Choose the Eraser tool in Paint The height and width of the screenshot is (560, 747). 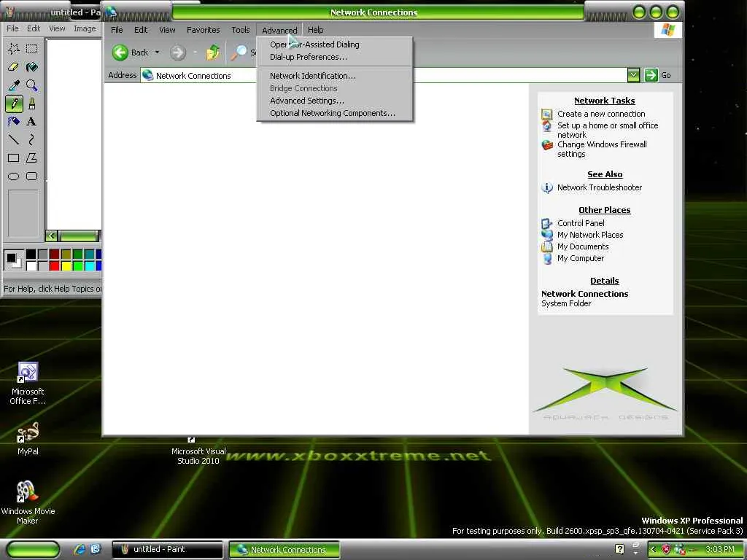pyautogui.click(x=13, y=66)
